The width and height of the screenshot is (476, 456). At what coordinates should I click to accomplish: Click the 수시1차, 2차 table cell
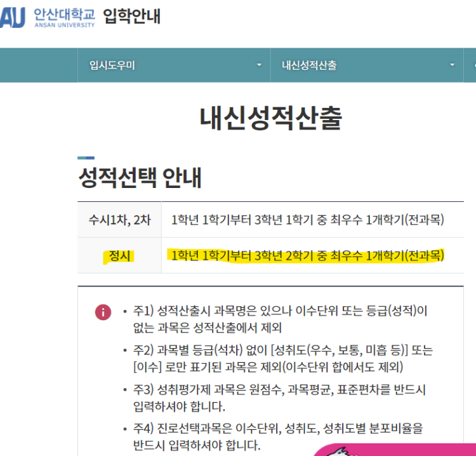coord(119,220)
